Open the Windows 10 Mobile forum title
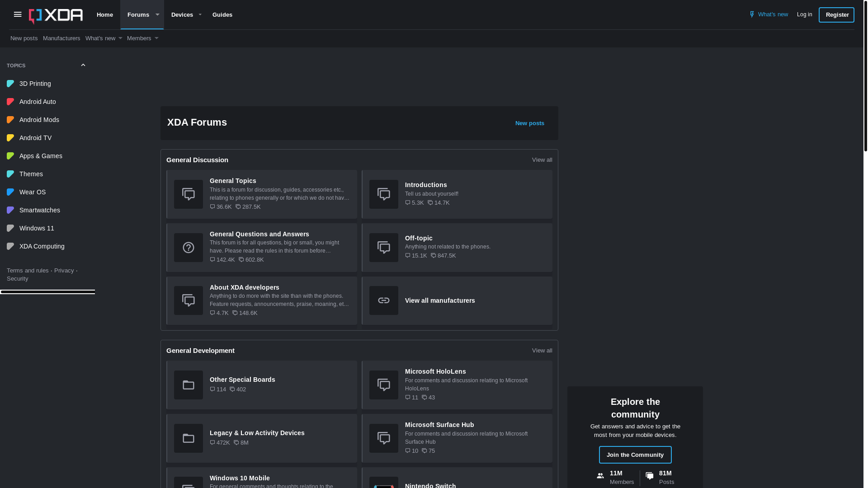Screen dimensions: 868x488 pos(240,478)
